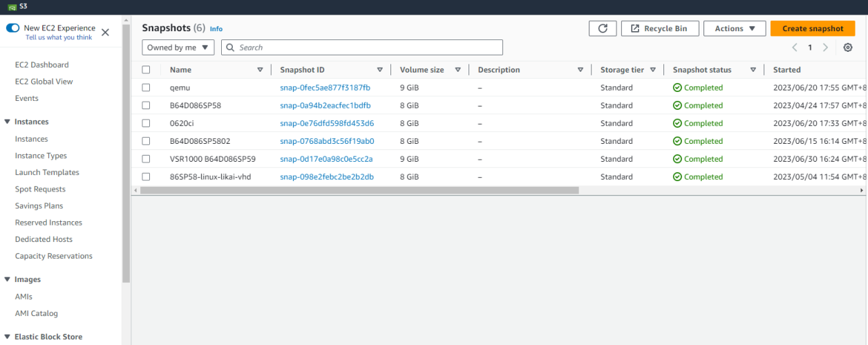This screenshot has height=345, width=868.
Task: Toggle the New EC2 Experience switch
Action: [x=12, y=28]
